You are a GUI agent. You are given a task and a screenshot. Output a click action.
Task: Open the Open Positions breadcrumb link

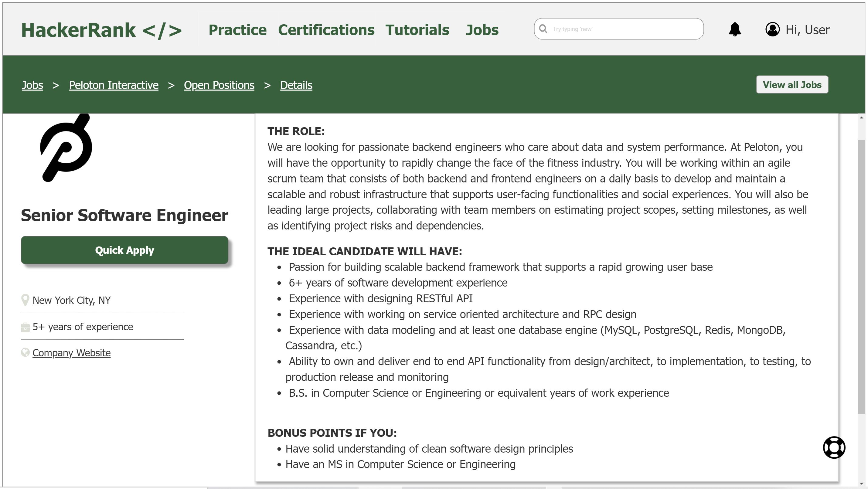pyautogui.click(x=219, y=85)
